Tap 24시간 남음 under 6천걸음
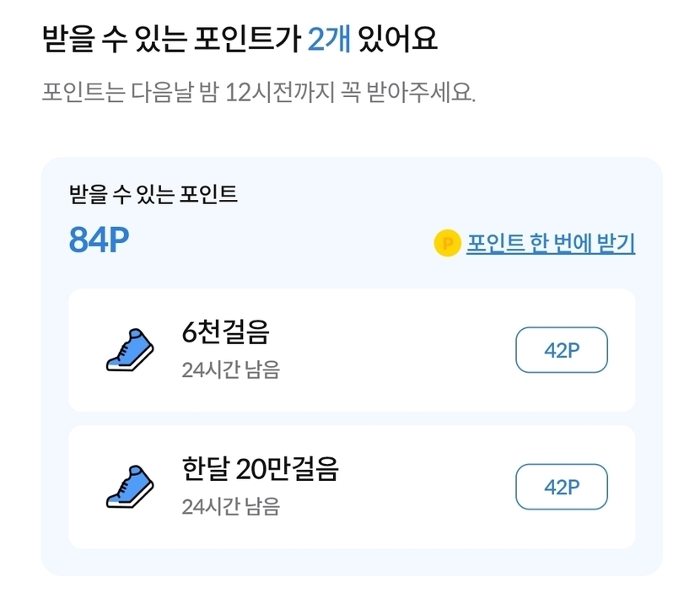The image size is (700, 604). click(x=230, y=370)
